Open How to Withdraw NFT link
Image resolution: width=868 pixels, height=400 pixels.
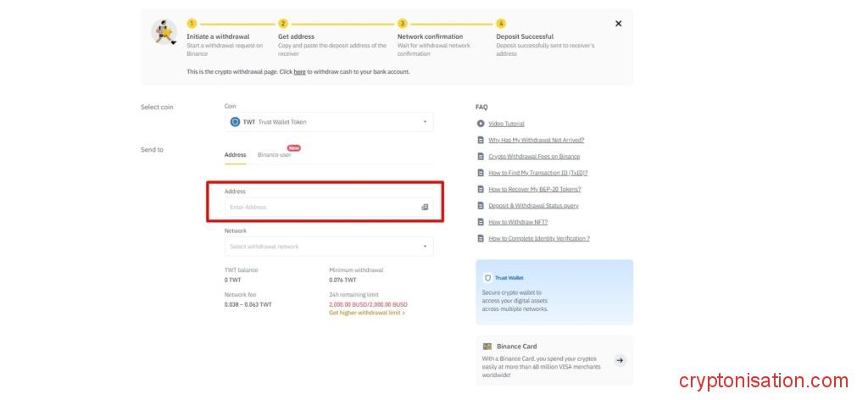click(x=518, y=222)
